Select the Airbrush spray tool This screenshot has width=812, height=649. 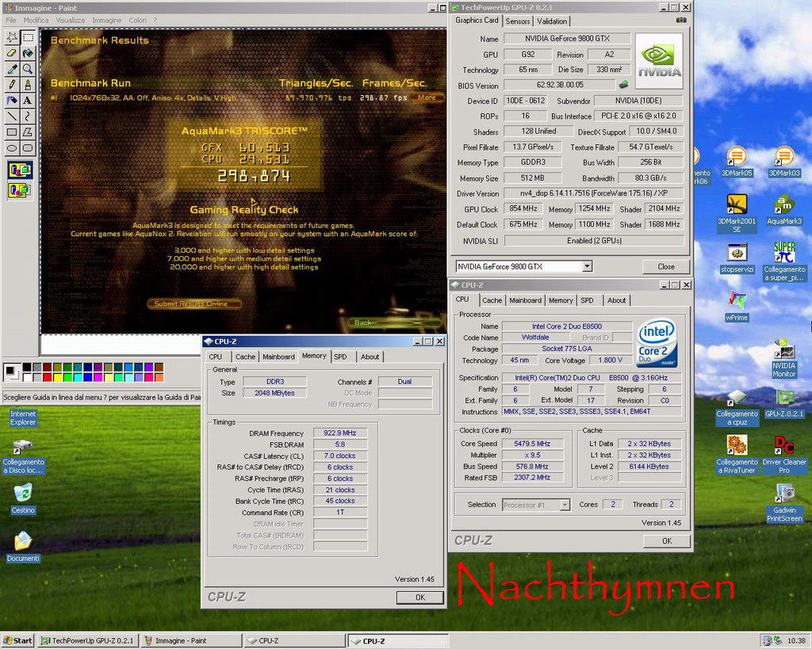point(11,101)
